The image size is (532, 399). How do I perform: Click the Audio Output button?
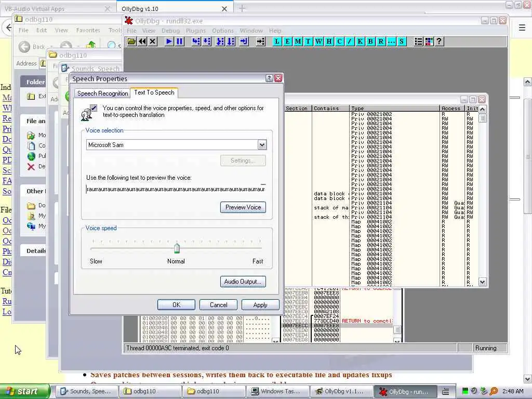[x=243, y=282]
